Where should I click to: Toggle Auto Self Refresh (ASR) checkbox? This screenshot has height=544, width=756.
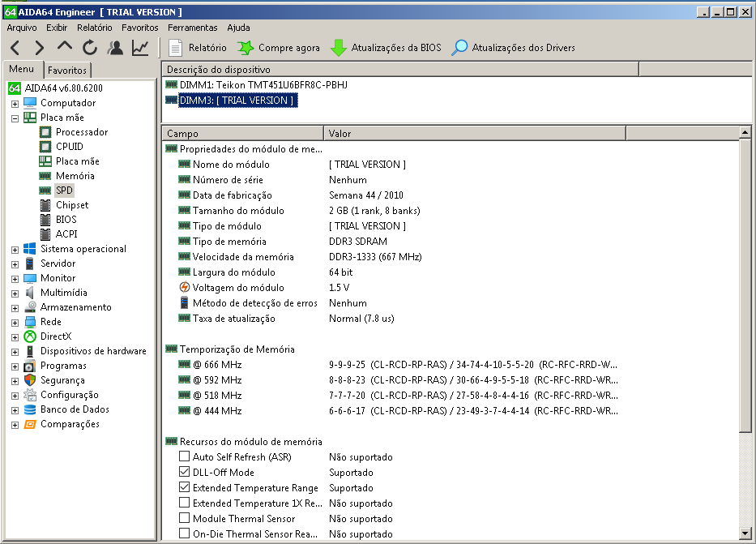184,456
